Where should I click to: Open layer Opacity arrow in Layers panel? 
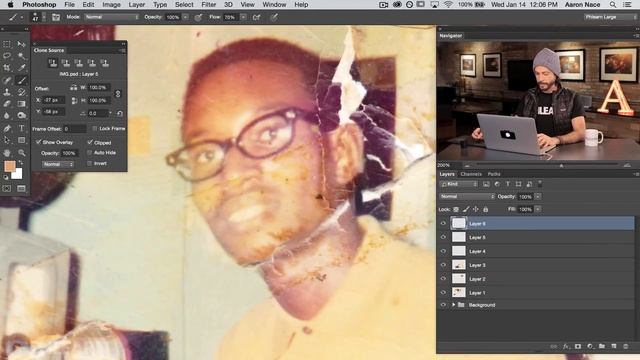tap(538, 197)
